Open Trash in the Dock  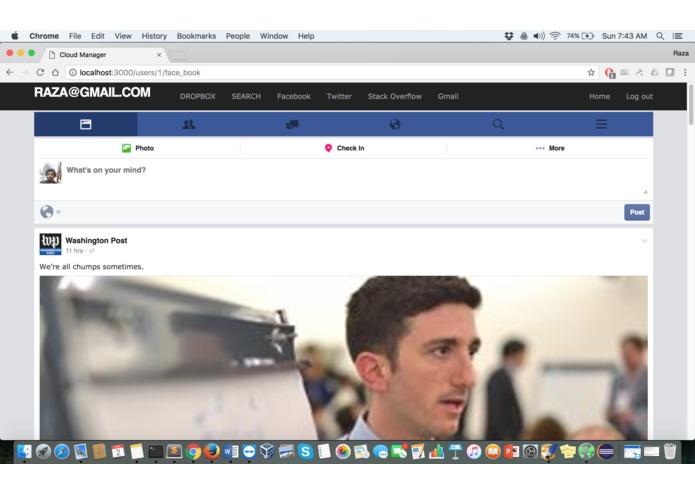tap(670, 451)
